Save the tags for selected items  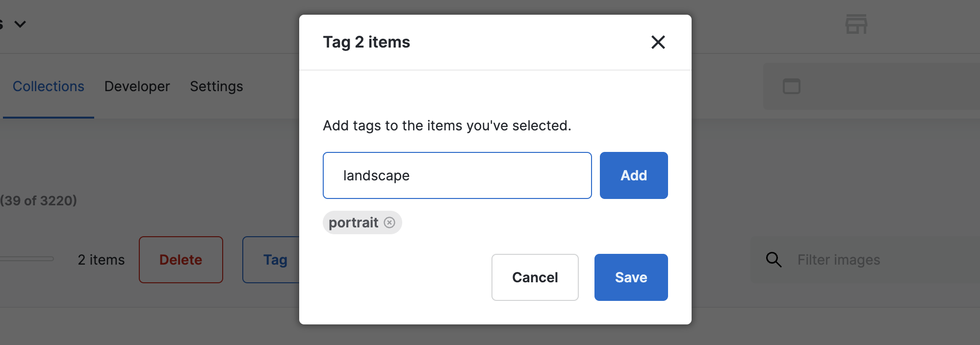coord(631,277)
